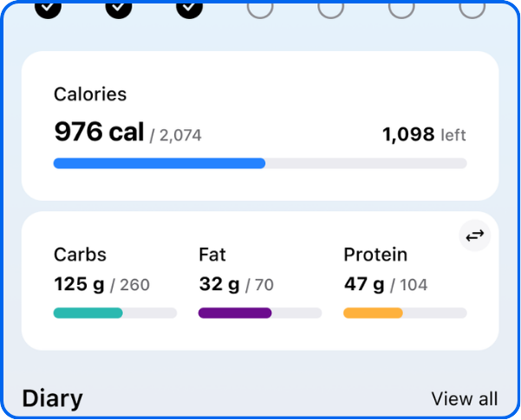Click the swap macros arrows icon
Image resolution: width=521 pixels, height=420 pixels.
(x=474, y=236)
